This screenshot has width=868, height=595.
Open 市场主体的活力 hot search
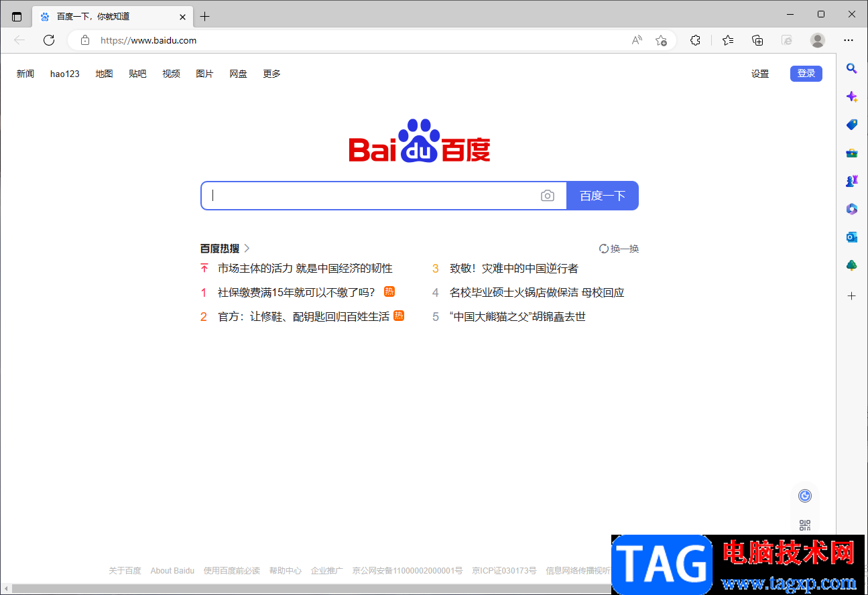pyautogui.click(x=305, y=269)
